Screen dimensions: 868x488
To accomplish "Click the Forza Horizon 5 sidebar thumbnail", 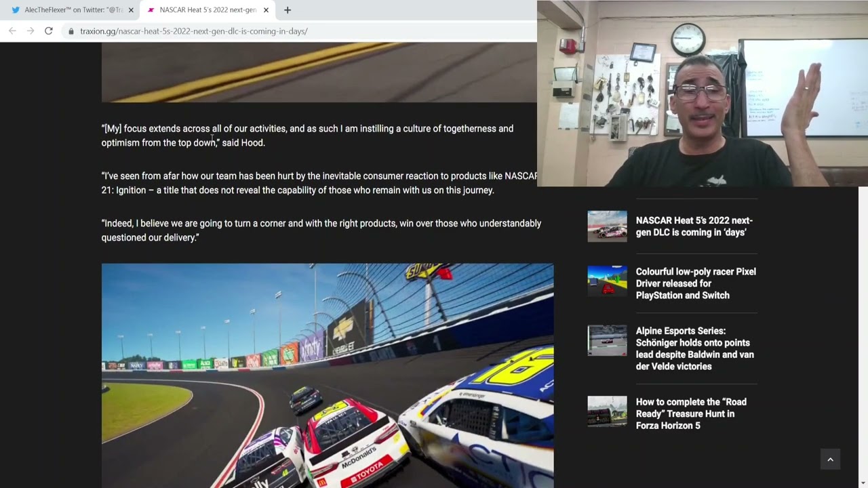I will 607,411.
